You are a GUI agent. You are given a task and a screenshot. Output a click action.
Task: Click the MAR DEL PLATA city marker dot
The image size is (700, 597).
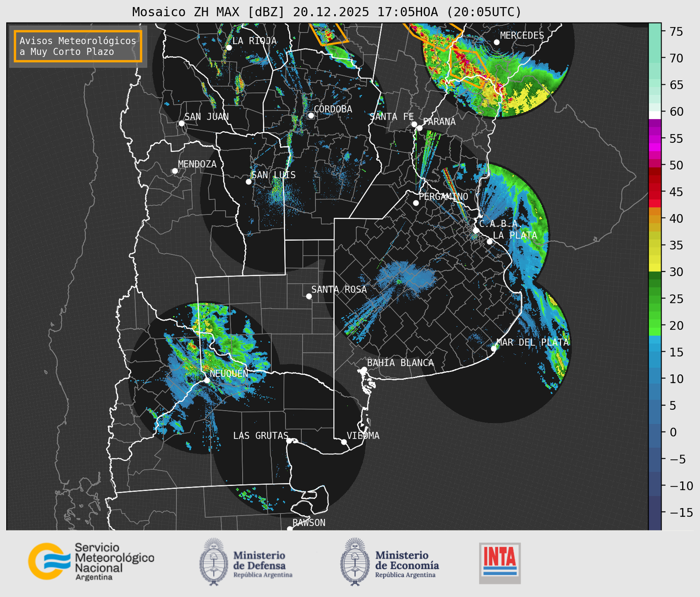[494, 348]
